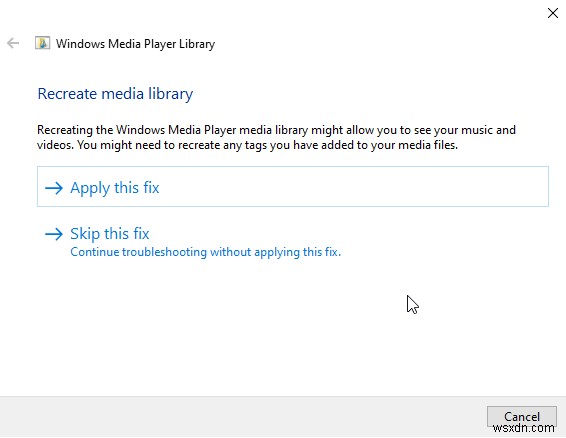Viewport: 566px width, 438px height.
Task: Click the paragraph starting "Recreating the Windows Media Player"
Action: pos(276,137)
